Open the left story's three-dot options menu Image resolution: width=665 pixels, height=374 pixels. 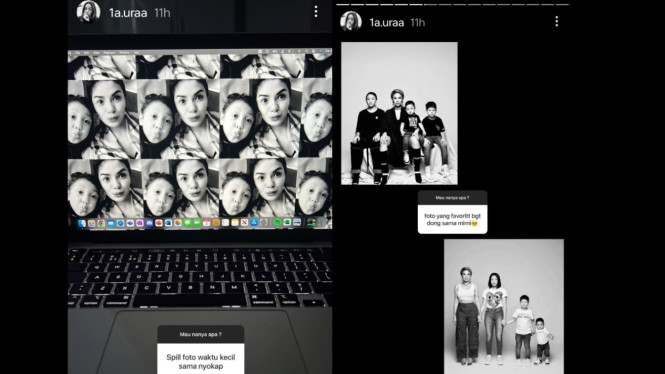pyautogui.click(x=316, y=12)
